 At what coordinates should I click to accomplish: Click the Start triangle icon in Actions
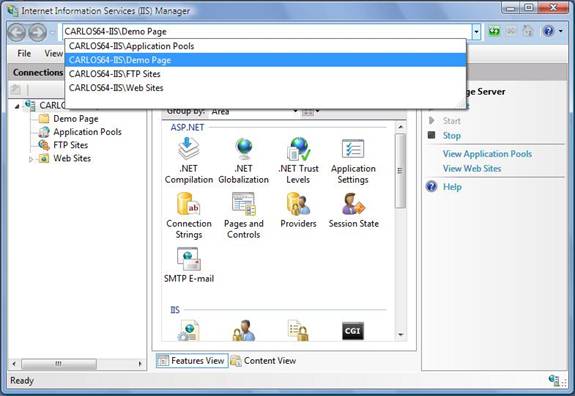[x=432, y=121]
